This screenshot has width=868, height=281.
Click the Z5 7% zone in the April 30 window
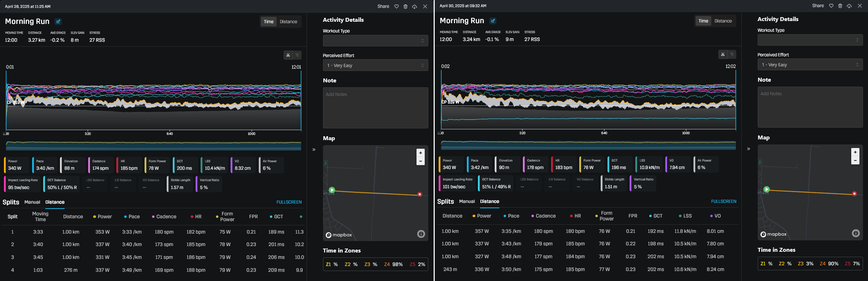pos(852,264)
